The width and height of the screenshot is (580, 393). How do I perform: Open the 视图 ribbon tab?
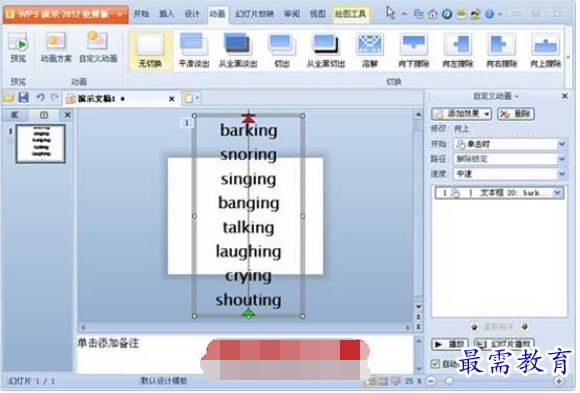pos(317,14)
